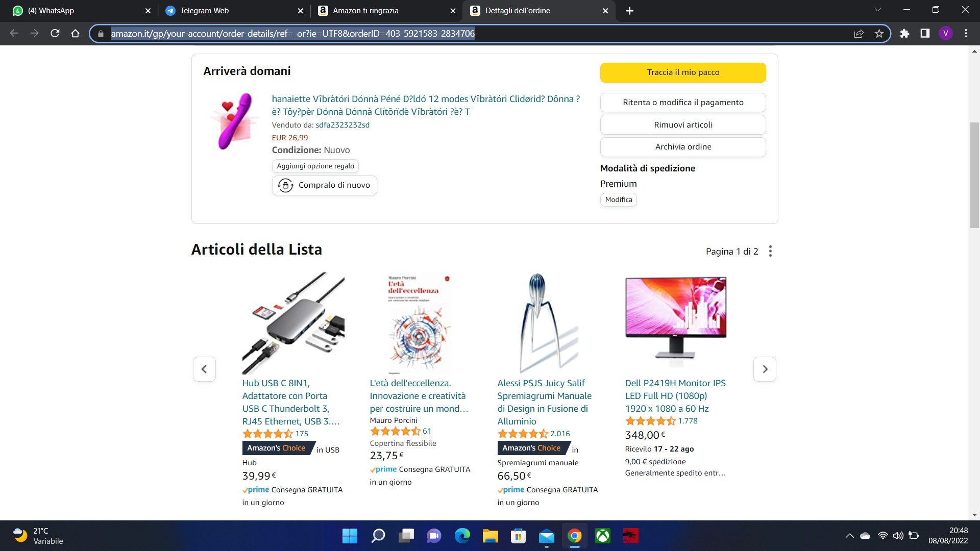980x551 pixels.
Task: Reload the page with the refresh icon
Action: coord(55,34)
